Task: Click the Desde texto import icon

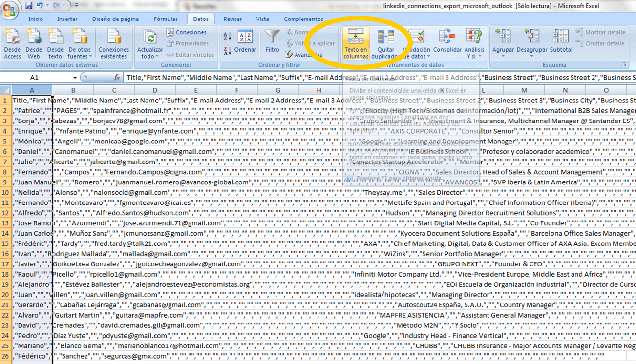Action: point(55,38)
